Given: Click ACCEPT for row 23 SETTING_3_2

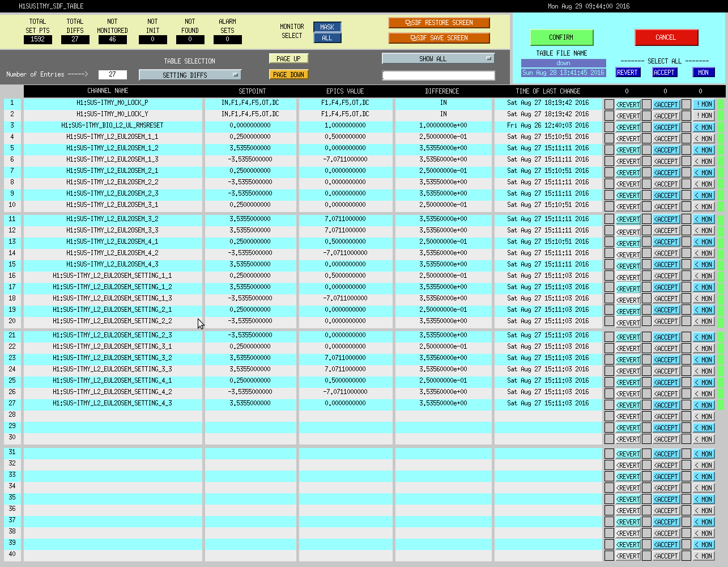Looking at the screenshot, I should coord(666,359).
